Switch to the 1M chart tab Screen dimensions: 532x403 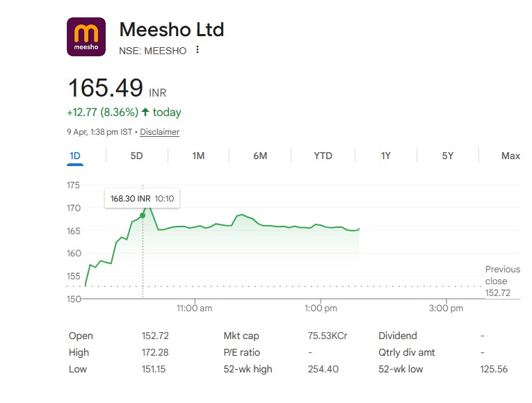[x=198, y=156]
